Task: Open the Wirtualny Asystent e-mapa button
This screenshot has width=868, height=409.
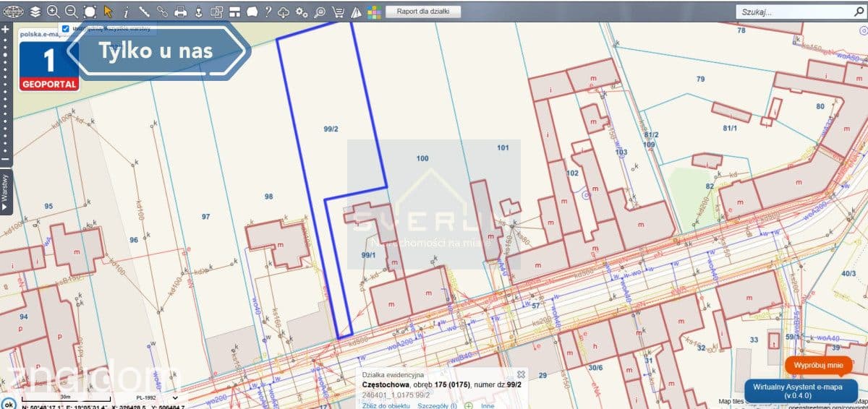Action: [801, 391]
